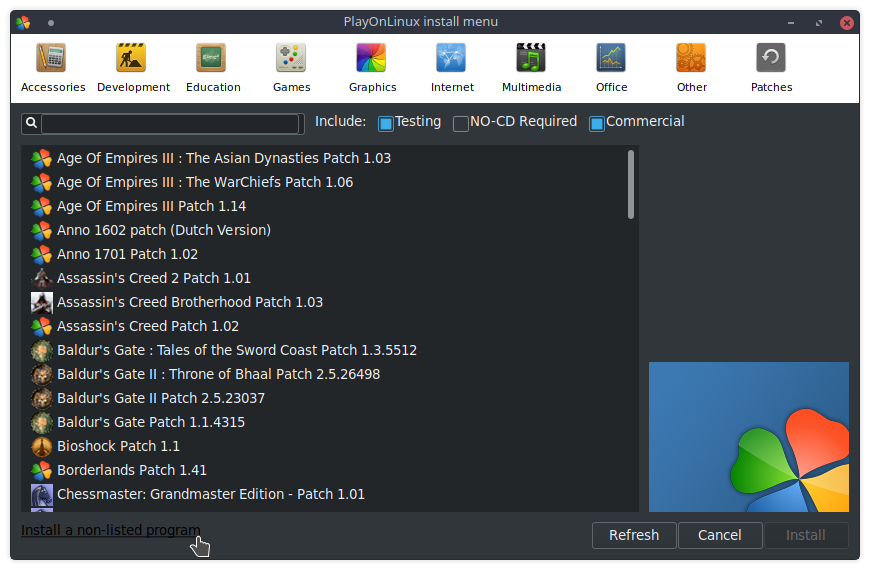870x570 pixels.
Task: Click Baldur's Gate II Throne of Bhaal icon
Action: pyautogui.click(x=42, y=375)
